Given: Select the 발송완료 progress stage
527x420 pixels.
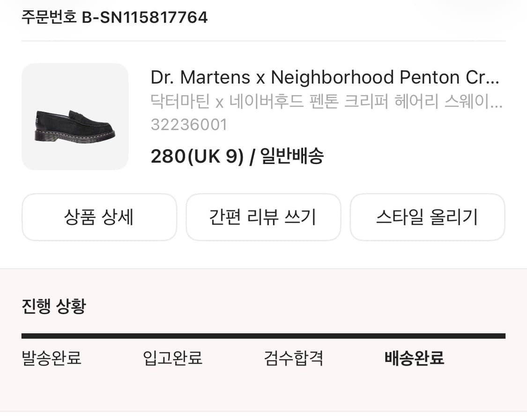Looking at the screenshot, I should (51, 358).
